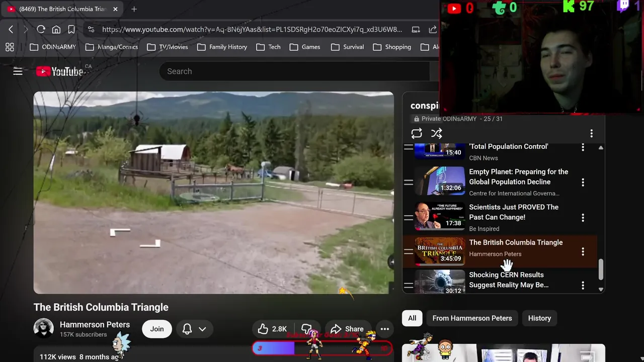The image size is (644, 362).
Task: Toggle playlist shuffle button
Action: pos(437,133)
